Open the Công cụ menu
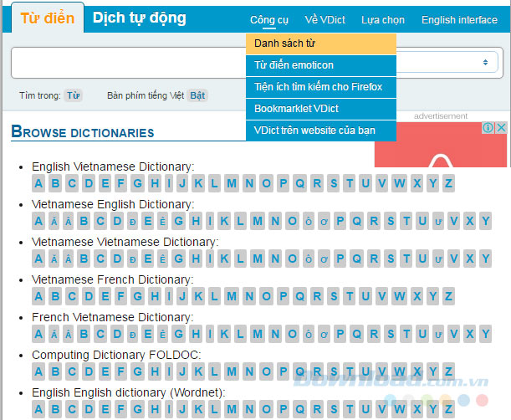511x420 pixels. point(268,20)
